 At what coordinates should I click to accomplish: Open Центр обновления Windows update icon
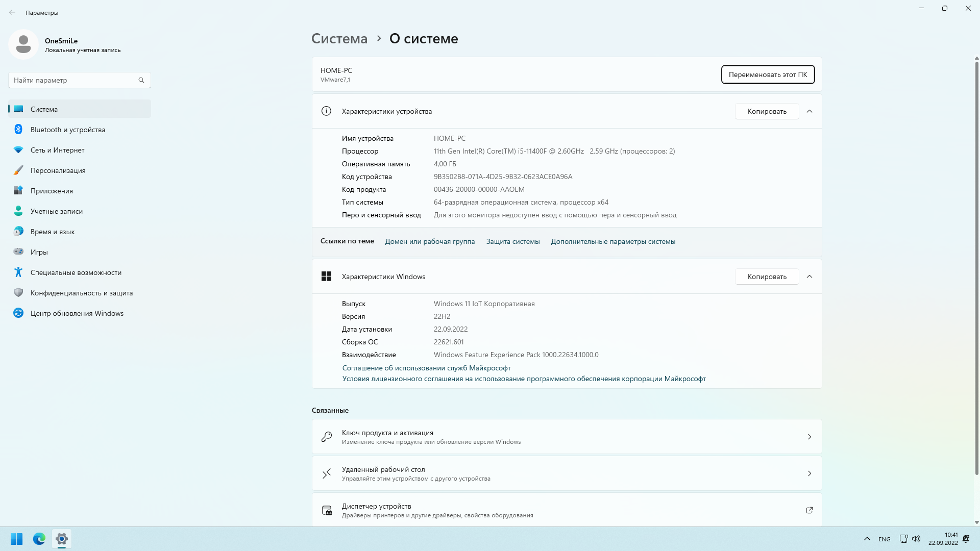pyautogui.click(x=18, y=313)
